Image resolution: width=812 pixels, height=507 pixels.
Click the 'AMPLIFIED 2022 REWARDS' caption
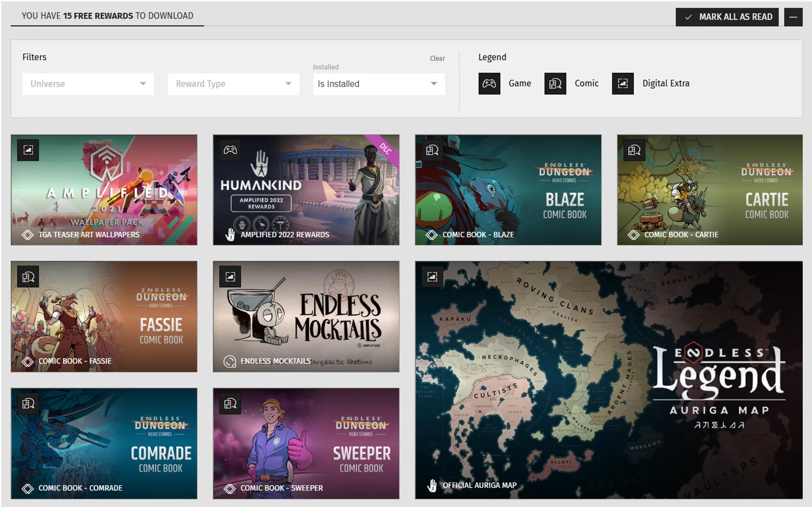[x=285, y=235]
